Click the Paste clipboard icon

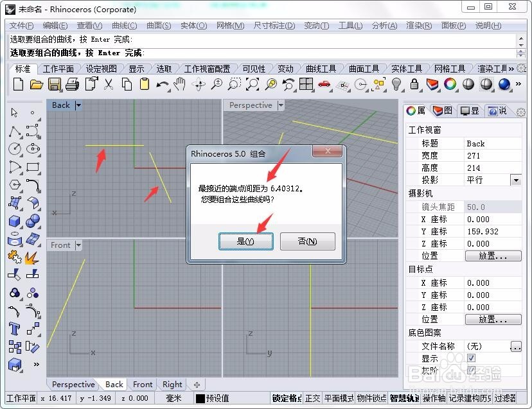145,84
